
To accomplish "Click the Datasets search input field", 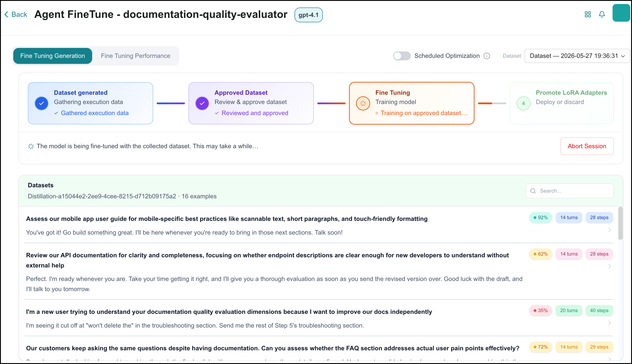I will 569,191.
